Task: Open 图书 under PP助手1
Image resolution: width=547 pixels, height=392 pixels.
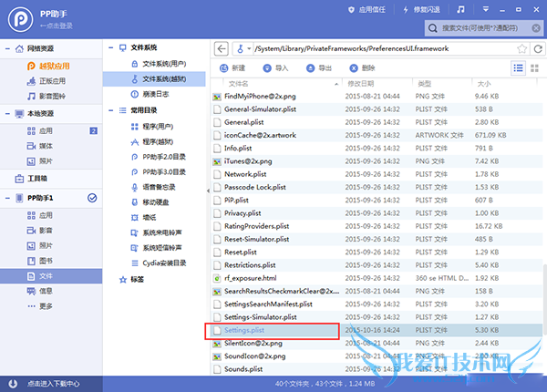Action: 40,261
